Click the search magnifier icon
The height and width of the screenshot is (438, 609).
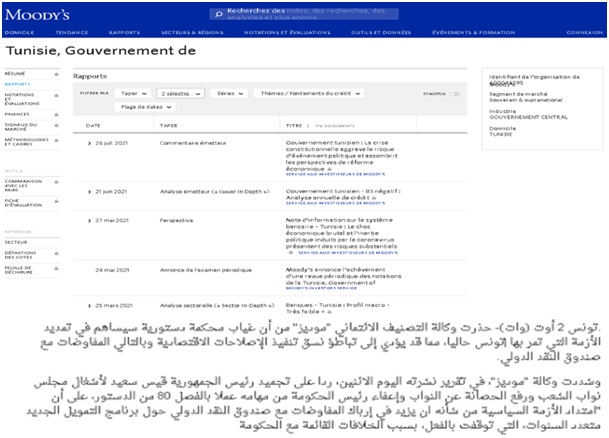[219, 14]
